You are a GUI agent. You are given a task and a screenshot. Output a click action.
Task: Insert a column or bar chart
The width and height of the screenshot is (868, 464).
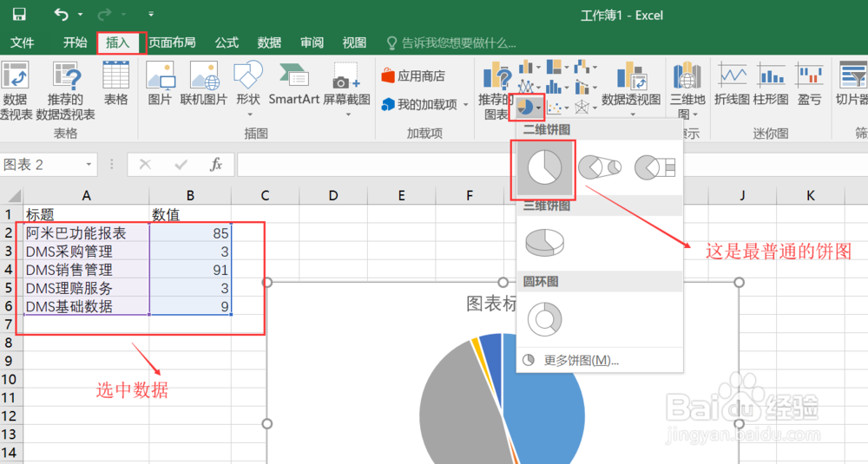[x=525, y=68]
